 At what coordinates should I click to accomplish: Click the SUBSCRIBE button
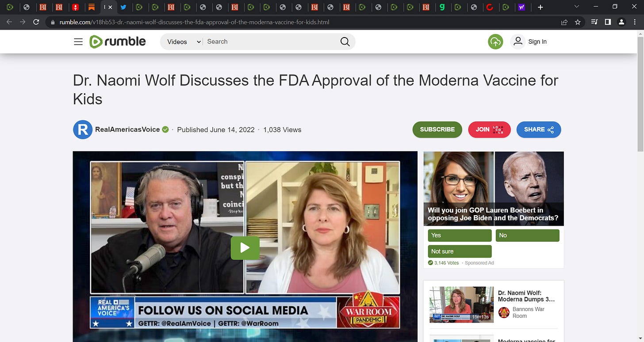click(437, 129)
